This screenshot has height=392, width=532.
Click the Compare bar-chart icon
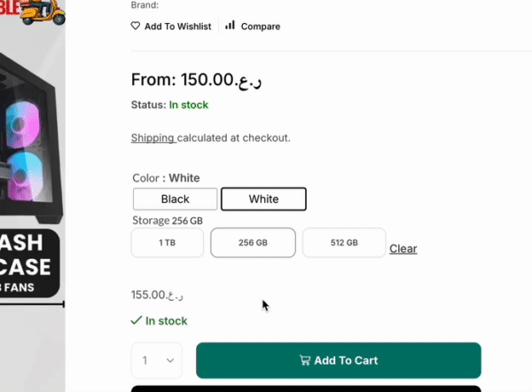click(230, 26)
